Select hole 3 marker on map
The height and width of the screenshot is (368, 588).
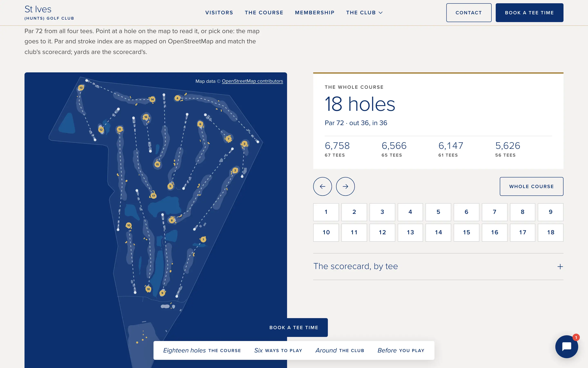point(244,144)
